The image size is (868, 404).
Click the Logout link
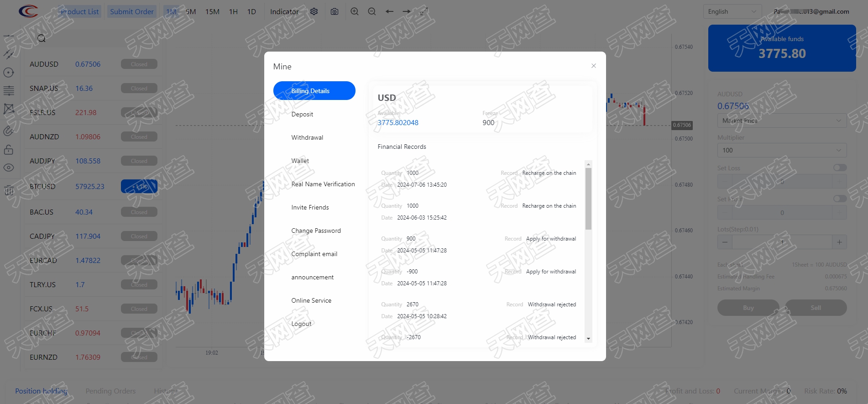(301, 324)
